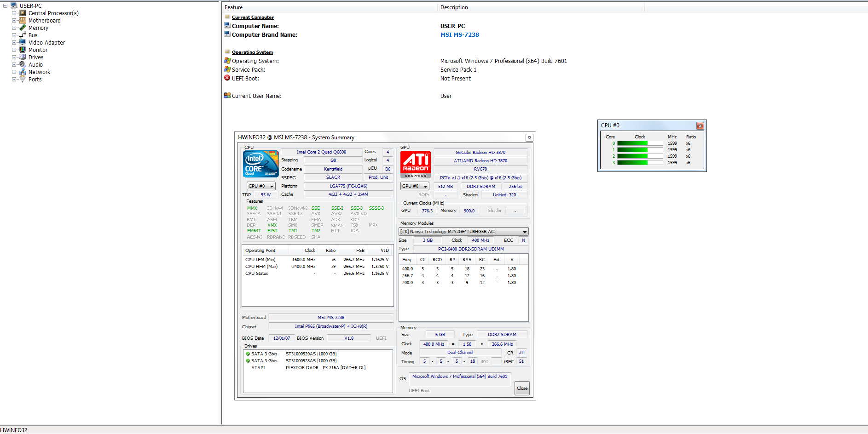Click the Dual-Channel memory mode field
Viewport: 868px width, 434px height.
coord(460,353)
